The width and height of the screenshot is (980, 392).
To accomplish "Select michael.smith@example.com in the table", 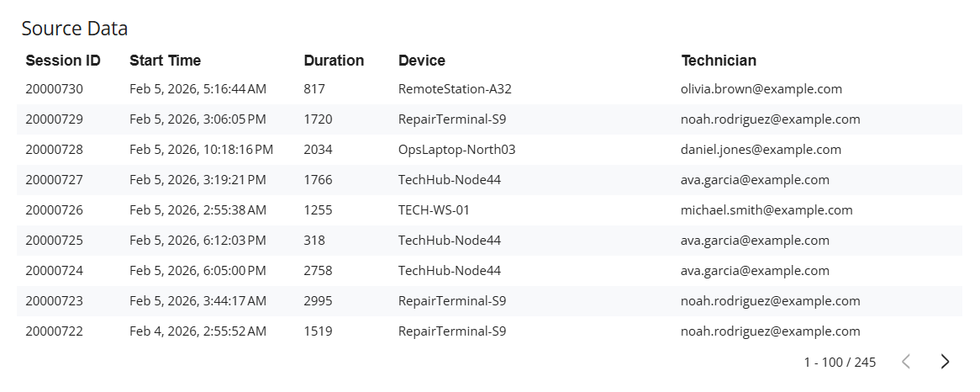I will click(x=767, y=210).
